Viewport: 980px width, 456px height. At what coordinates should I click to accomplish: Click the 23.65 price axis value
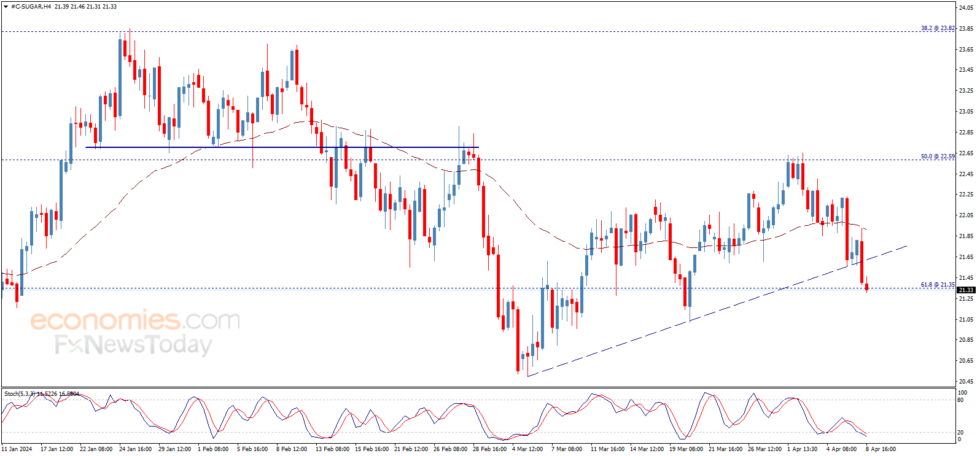[966, 49]
